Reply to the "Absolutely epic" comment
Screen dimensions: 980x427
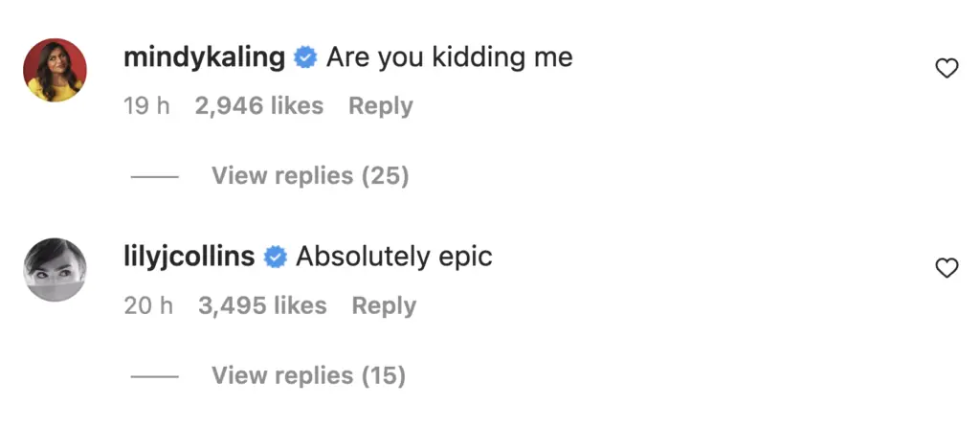click(x=384, y=306)
